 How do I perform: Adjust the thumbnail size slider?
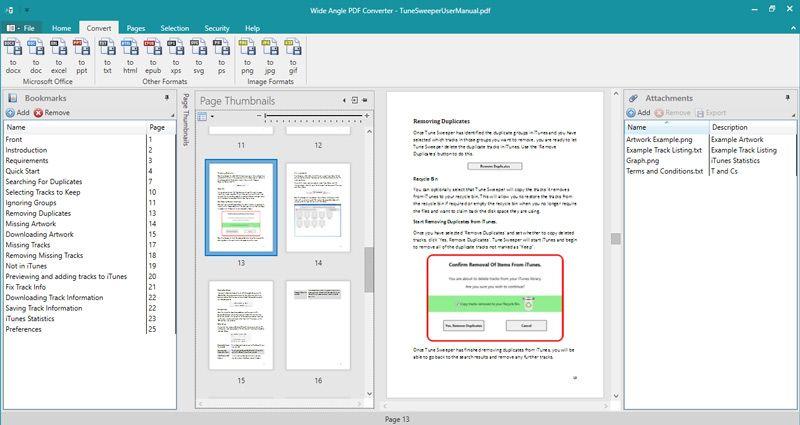(266, 118)
